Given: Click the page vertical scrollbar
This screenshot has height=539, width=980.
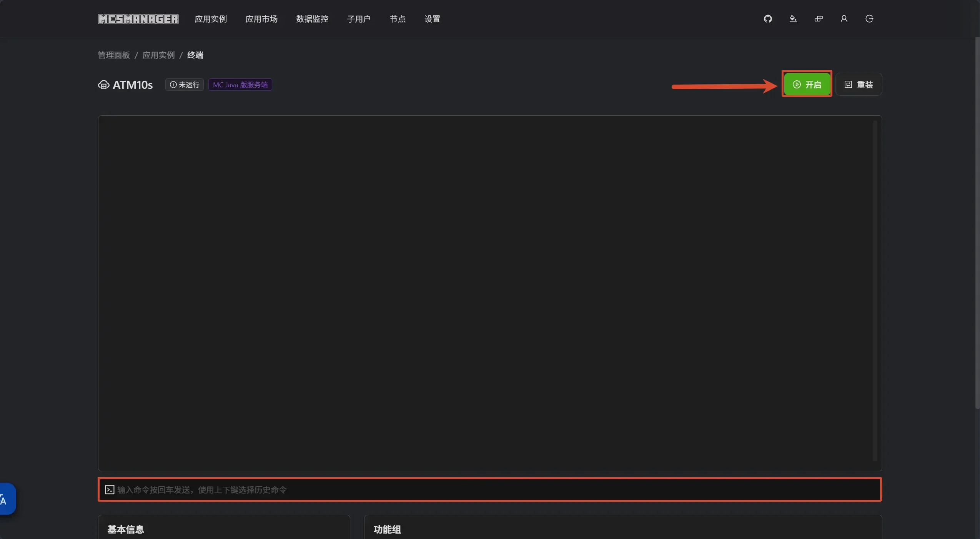Looking at the screenshot, I should [x=977, y=223].
